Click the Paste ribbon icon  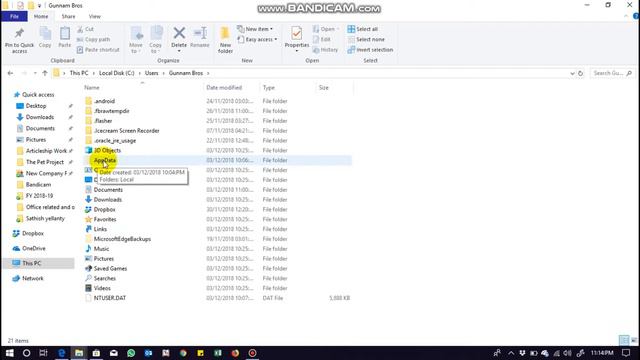pyautogui.click(x=64, y=38)
